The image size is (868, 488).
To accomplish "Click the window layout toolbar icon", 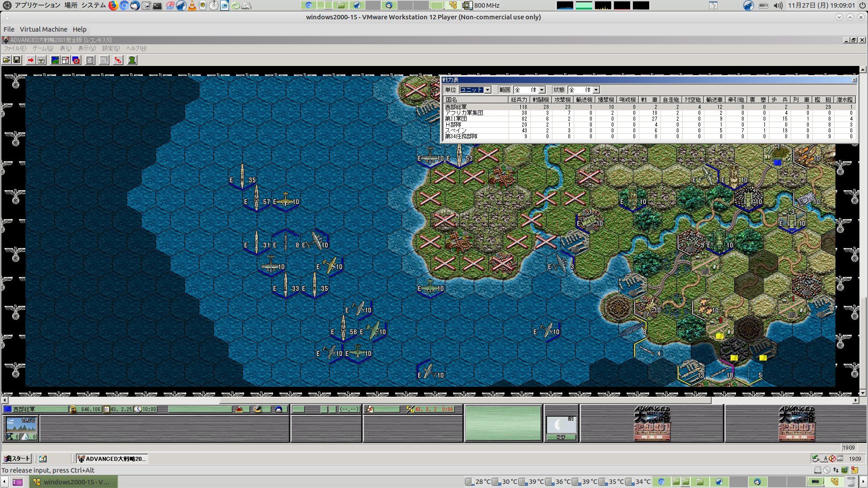I will 66,60.
